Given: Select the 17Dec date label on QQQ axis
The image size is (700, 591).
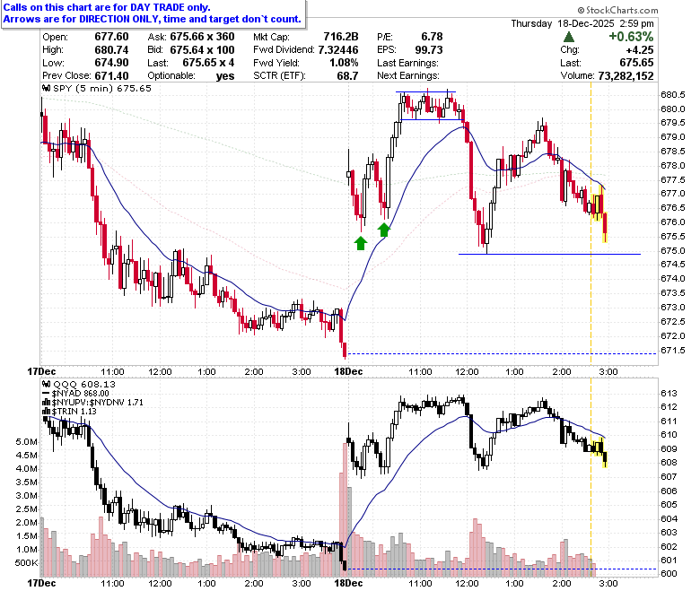Looking at the screenshot, I should (x=41, y=583).
